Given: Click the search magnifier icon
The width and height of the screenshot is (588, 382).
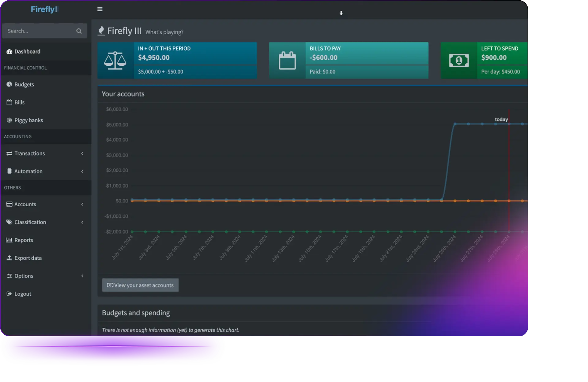Looking at the screenshot, I should (x=79, y=31).
